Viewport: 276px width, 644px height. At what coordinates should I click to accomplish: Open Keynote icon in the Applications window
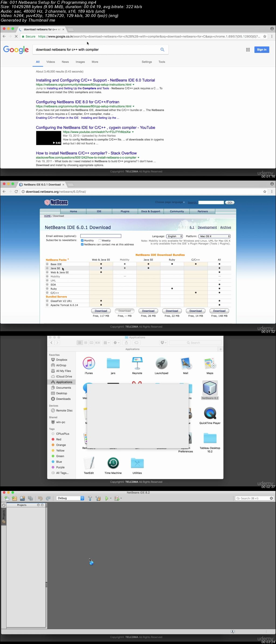point(137,363)
